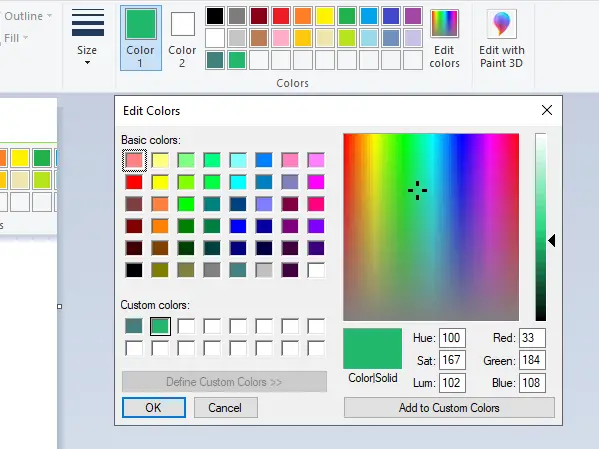
Task: Close the Edit Colors dialog
Action: pyautogui.click(x=547, y=110)
